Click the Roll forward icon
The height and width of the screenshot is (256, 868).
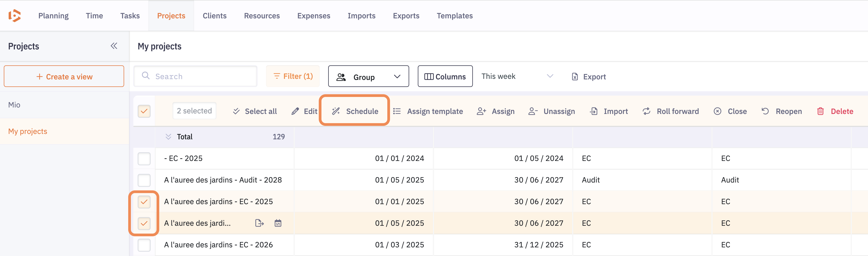tap(646, 111)
